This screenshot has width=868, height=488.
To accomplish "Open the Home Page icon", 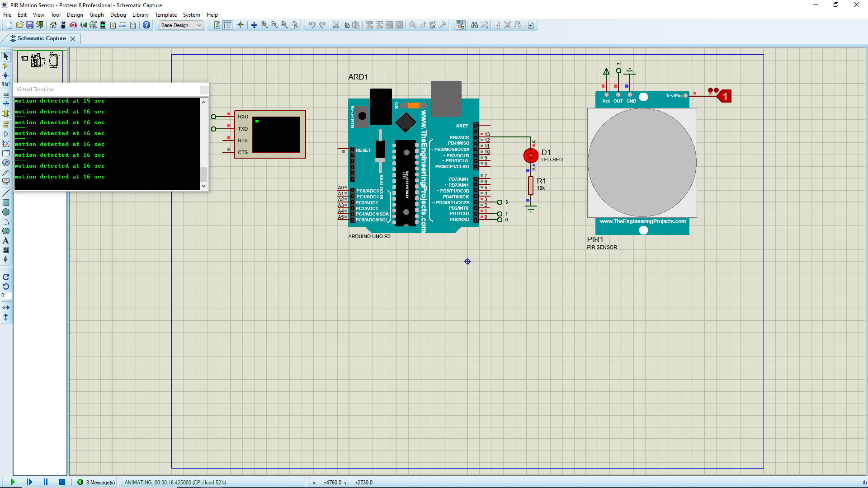I will 53,25.
